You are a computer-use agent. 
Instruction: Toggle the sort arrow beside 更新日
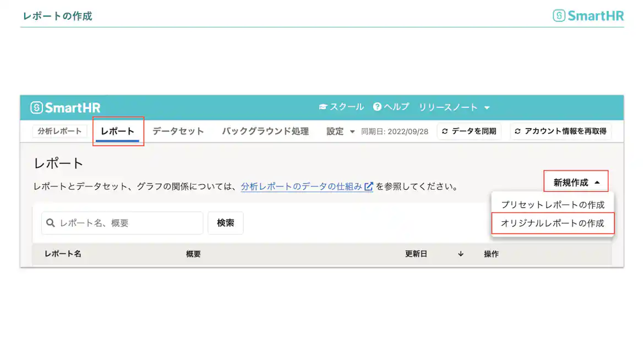tap(460, 254)
